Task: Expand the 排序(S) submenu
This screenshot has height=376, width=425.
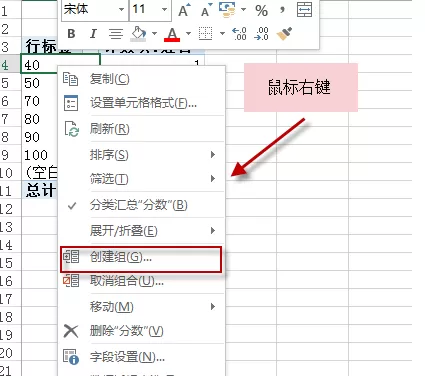Action: (x=141, y=155)
